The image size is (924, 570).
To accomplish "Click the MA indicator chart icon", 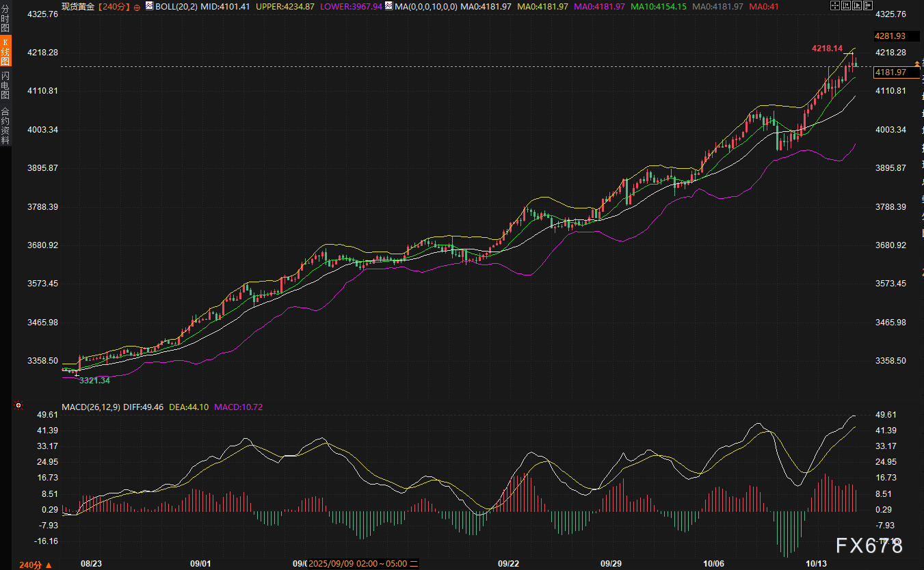I will (x=388, y=6).
